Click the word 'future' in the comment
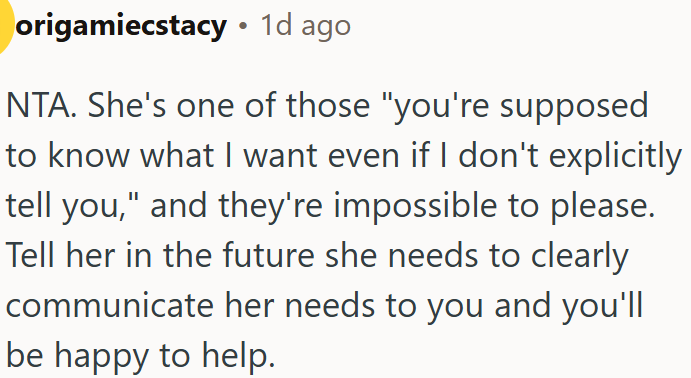Image resolution: width=691 pixels, height=378 pixels. tap(268, 256)
